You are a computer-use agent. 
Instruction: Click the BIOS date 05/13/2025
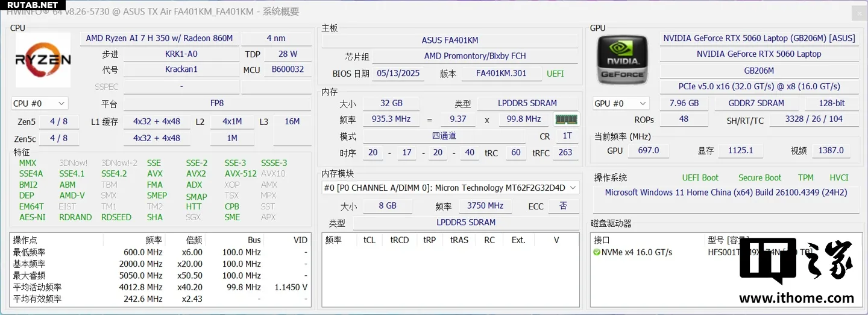point(398,74)
